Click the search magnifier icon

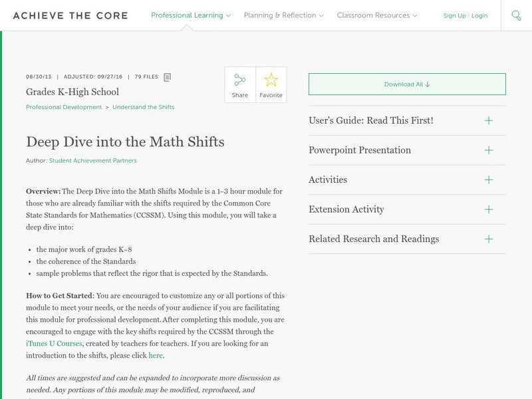516,15
